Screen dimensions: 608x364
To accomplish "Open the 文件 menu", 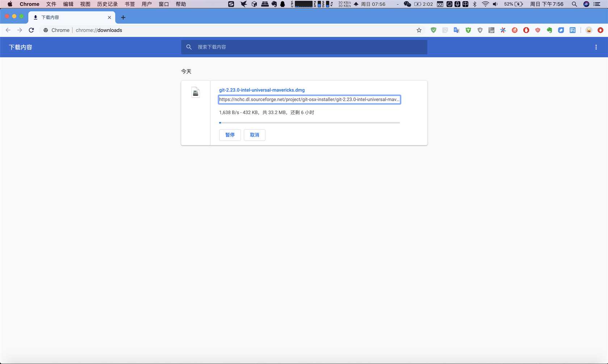I will [51, 4].
